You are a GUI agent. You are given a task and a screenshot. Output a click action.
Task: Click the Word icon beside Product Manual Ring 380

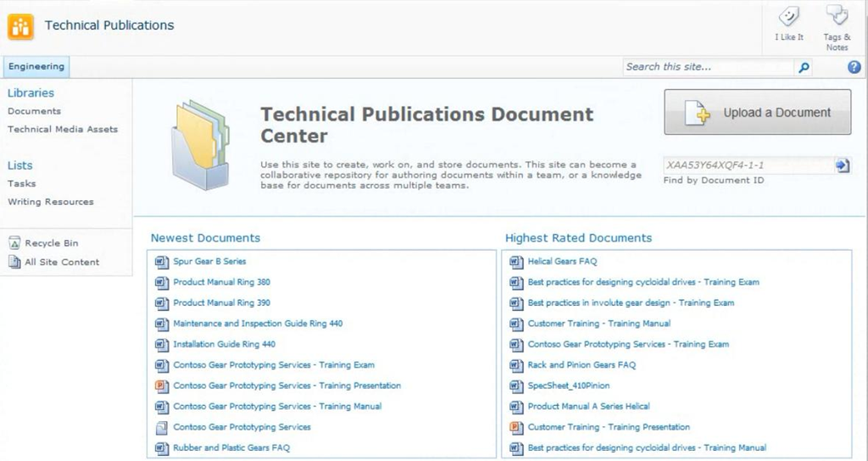point(162,282)
